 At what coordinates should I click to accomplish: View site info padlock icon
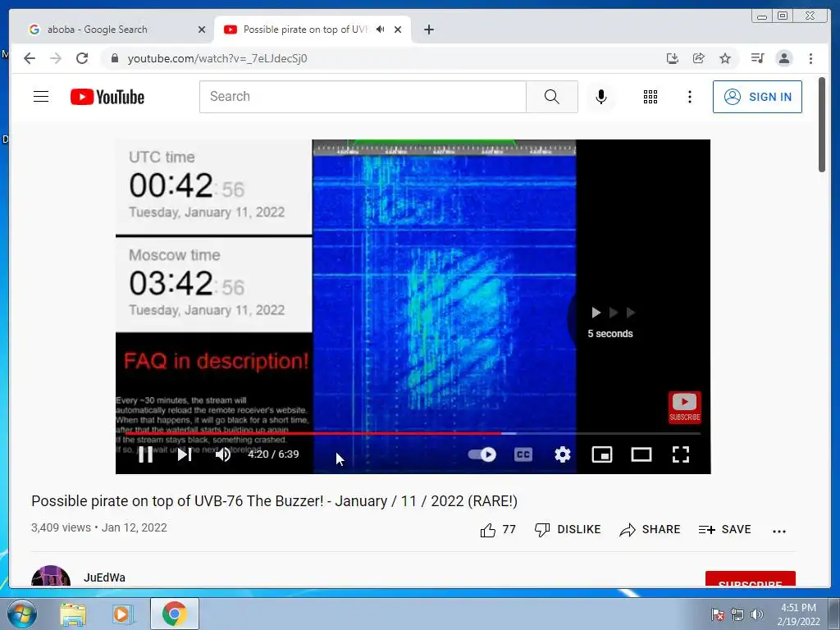[x=114, y=58]
